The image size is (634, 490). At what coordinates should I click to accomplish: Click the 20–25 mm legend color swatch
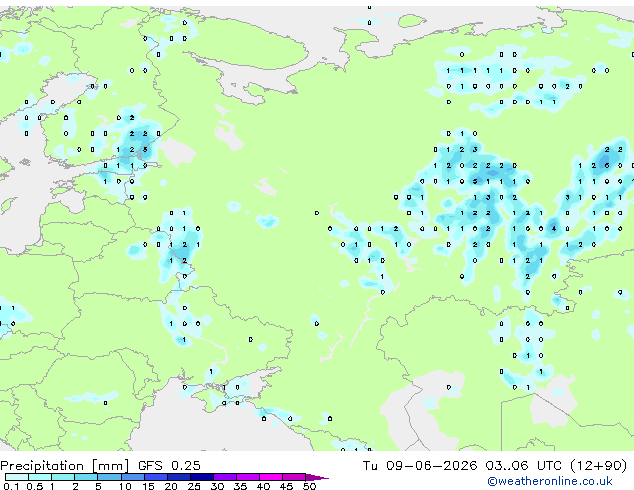[178, 477]
